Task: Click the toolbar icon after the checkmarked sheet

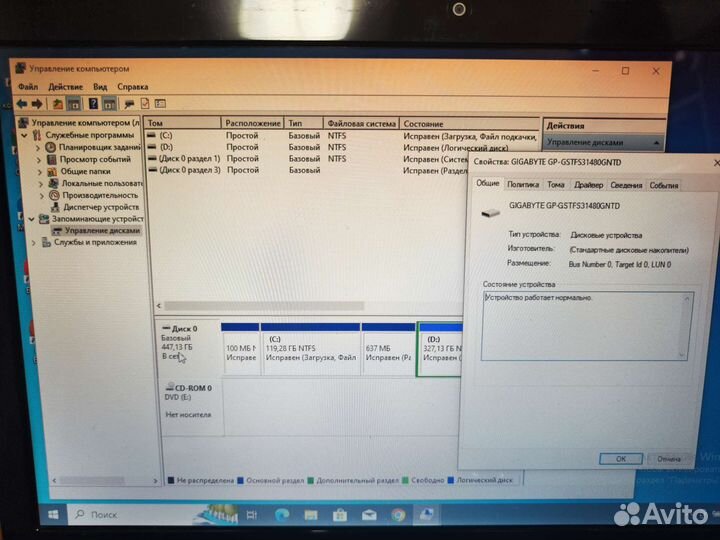Action: tap(160, 104)
